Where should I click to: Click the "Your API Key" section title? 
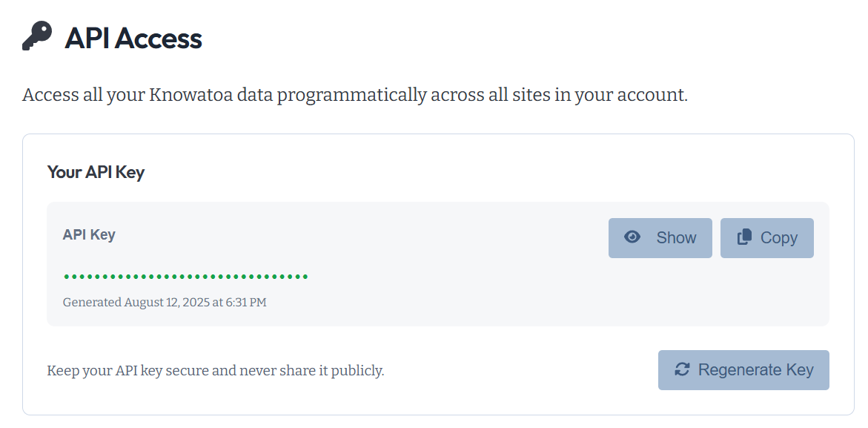click(x=96, y=172)
